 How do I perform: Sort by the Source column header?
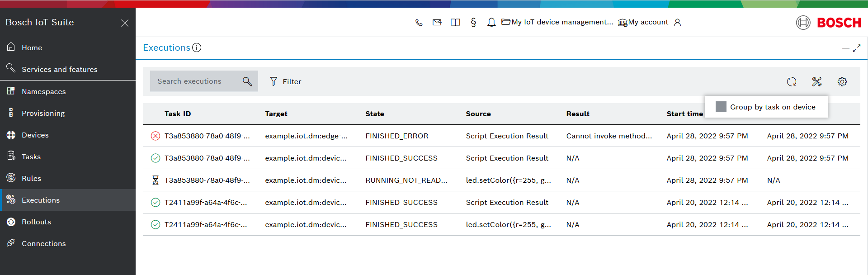click(478, 114)
